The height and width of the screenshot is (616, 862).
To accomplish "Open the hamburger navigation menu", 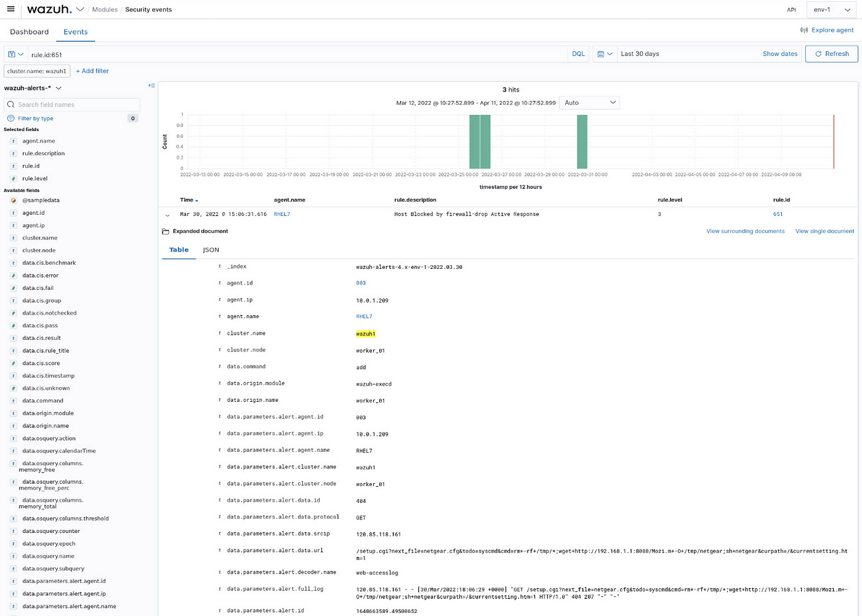I will tap(10, 9).
